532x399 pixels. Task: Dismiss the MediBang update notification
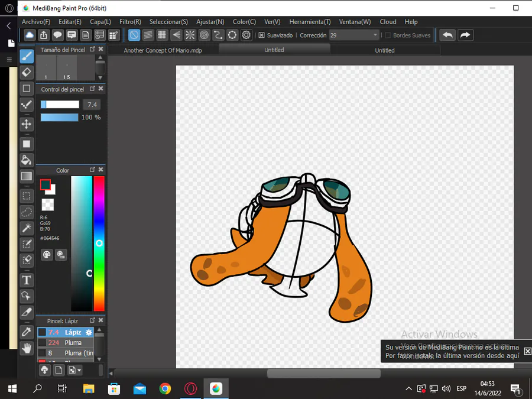tap(527, 351)
